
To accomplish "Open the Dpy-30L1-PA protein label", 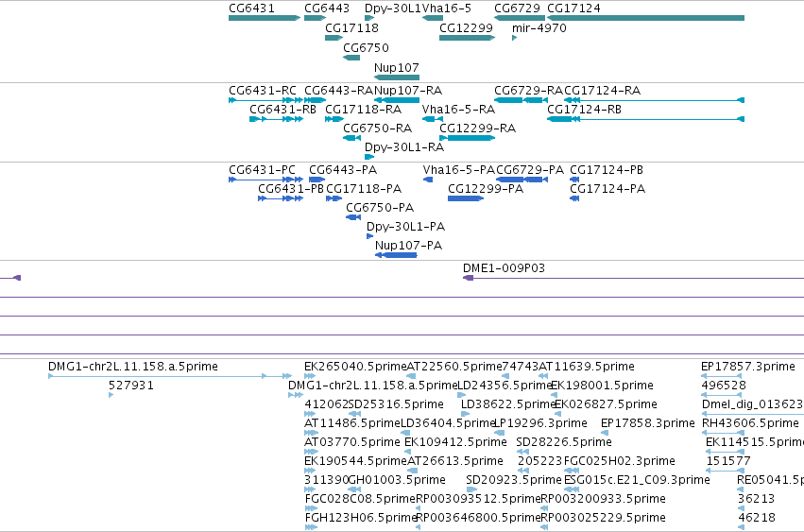I will click(x=405, y=227).
